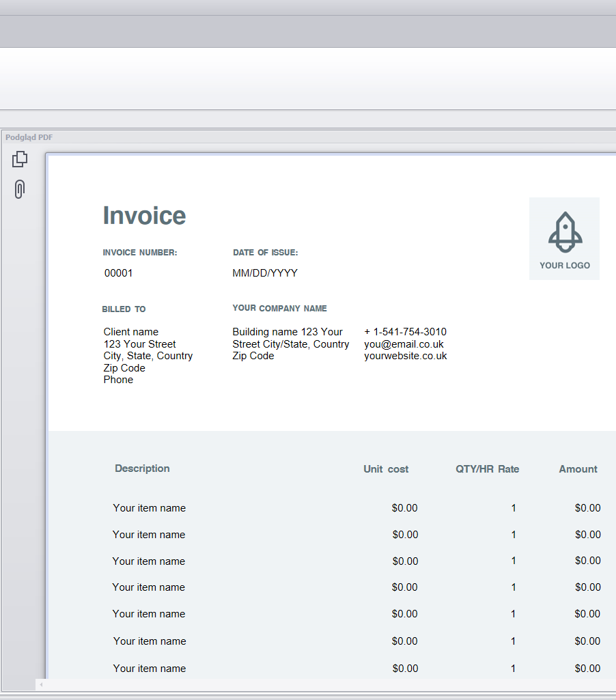Image resolution: width=616 pixels, height=700 pixels.
Task: Open the attachments paperclip panel
Action: pos(20,189)
